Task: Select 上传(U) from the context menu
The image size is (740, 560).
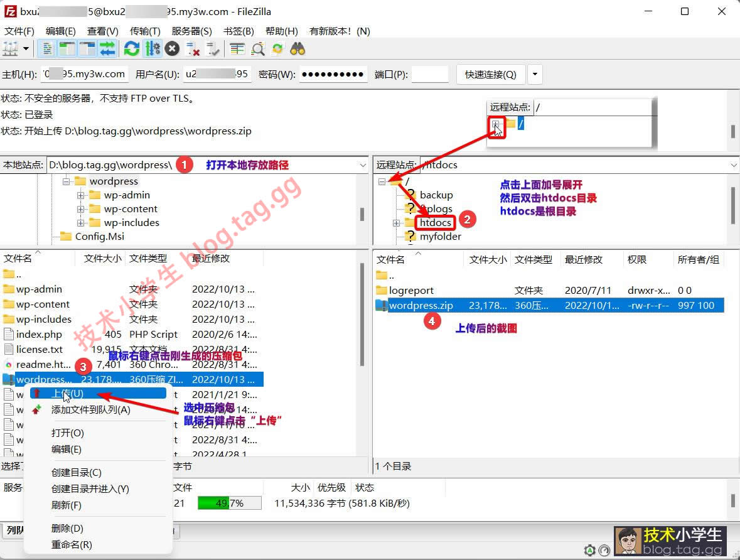Action: (x=67, y=393)
